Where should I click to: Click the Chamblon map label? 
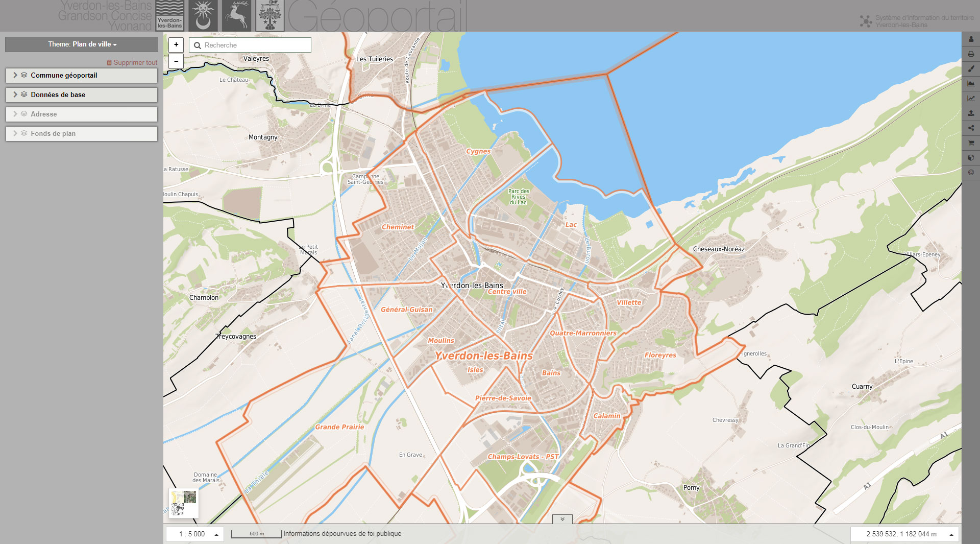point(204,298)
